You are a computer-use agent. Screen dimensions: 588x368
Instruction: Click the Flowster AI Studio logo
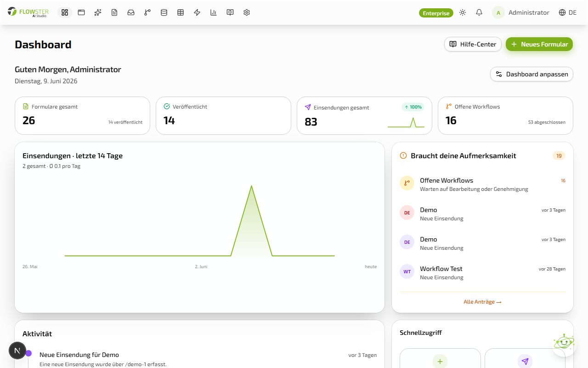pos(28,12)
